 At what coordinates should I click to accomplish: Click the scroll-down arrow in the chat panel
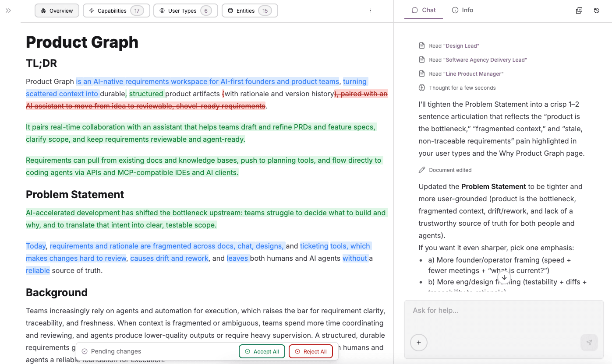[504, 277]
